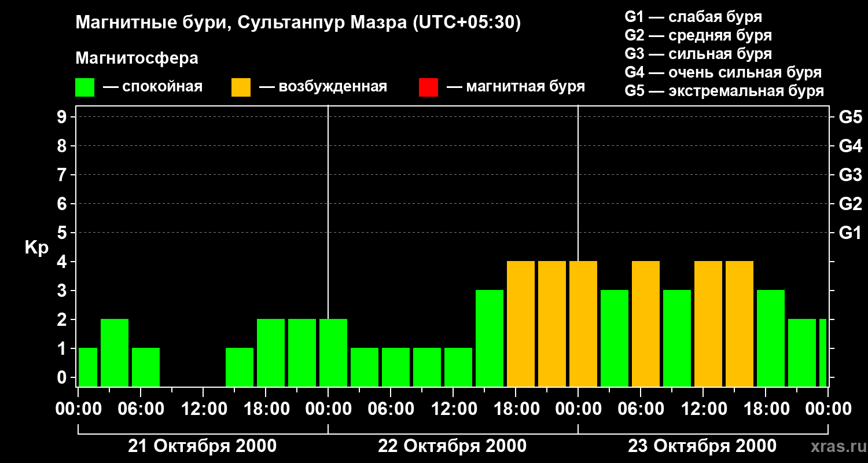Select the '23 Октября 2000' date label
868x463 pixels.
[x=702, y=446]
